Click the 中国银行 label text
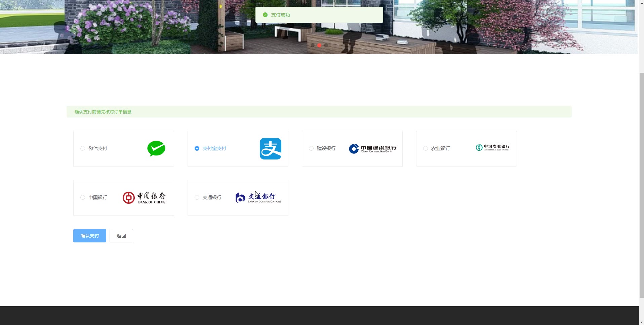The width and height of the screenshot is (644, 325). coord(98,197)
